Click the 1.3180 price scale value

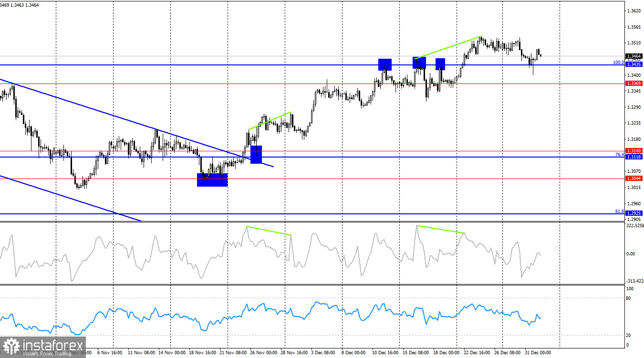[634, 139]
